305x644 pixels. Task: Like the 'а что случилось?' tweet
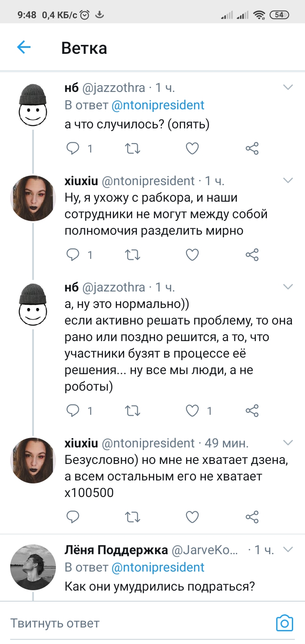(192, 148)
